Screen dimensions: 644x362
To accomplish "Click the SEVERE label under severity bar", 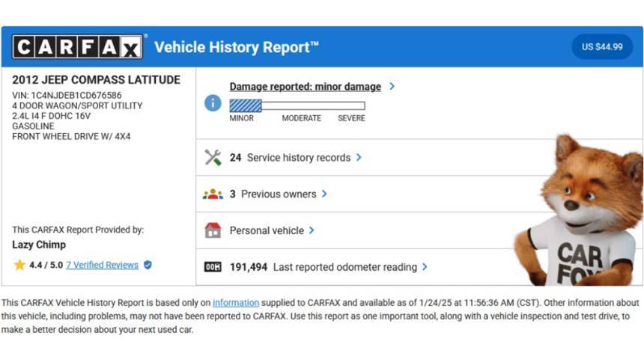I will (x=351, y=118).
